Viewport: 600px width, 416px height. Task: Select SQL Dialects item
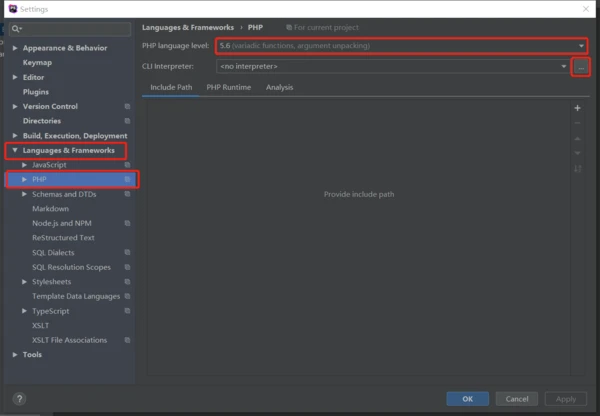53,253
